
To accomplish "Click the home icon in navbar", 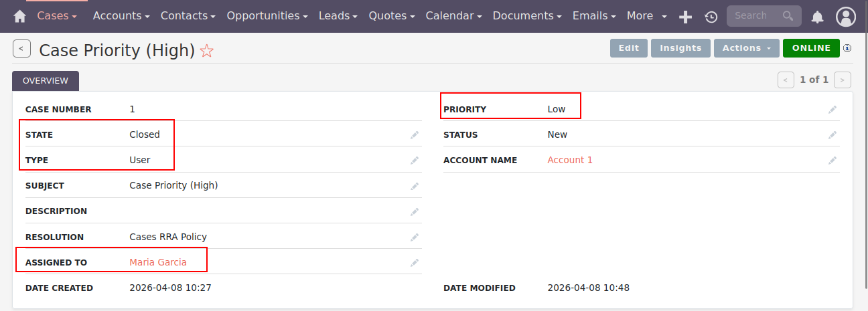I will click(x=19, y=16).
